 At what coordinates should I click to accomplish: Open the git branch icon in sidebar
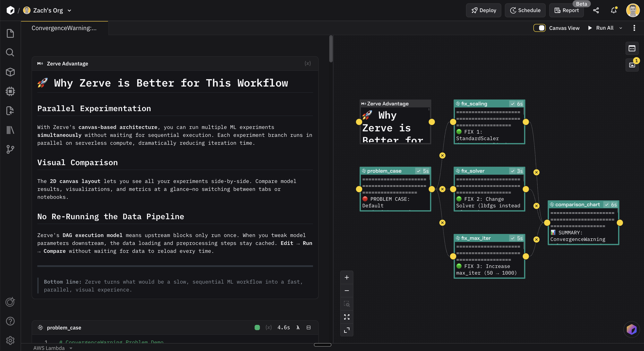10,149
